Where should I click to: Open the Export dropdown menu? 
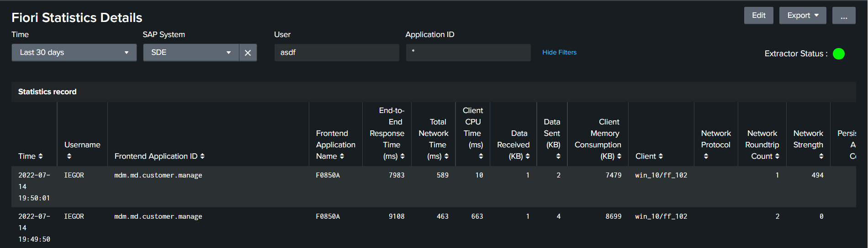pos(802,16)
